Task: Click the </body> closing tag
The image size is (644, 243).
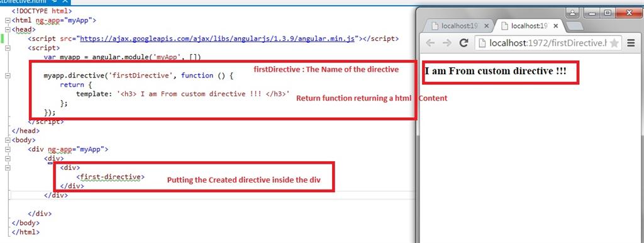Action: (25, 223)
